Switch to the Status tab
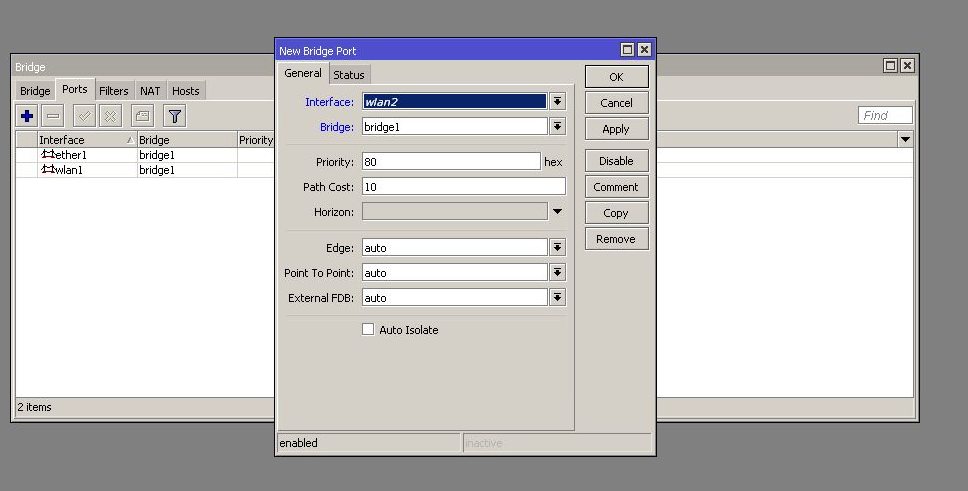This screenshot has width=968, height=491. [x=349, y=75]
